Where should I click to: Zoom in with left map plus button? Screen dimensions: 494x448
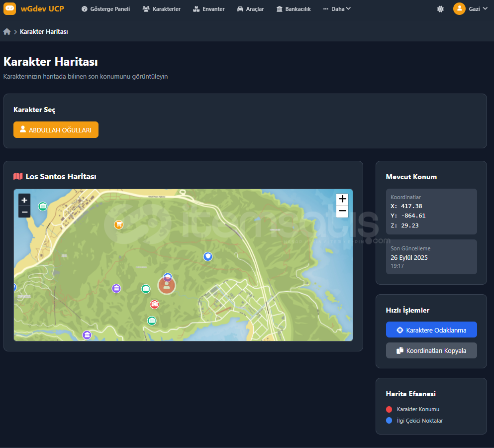point(24,200)
